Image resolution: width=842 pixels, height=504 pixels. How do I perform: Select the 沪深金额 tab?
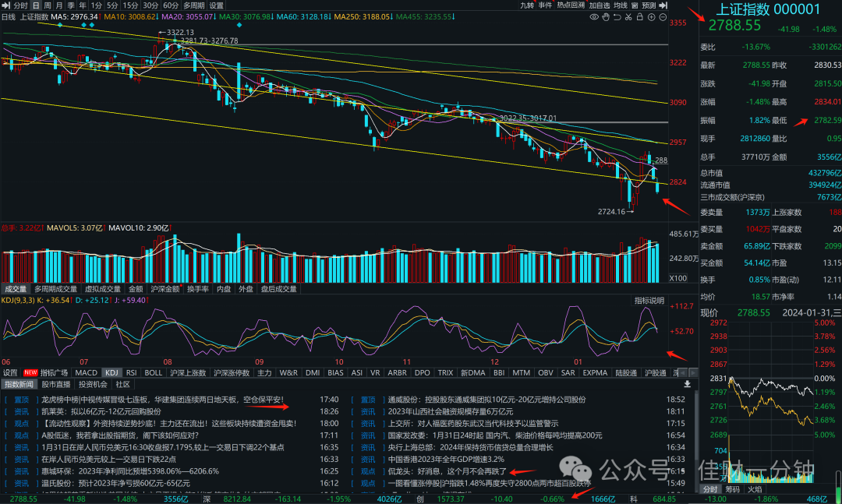[x=165, y=289]
